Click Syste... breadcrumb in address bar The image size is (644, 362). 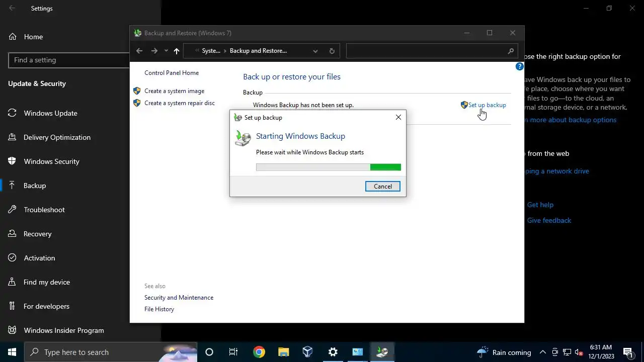click(211, 51)
